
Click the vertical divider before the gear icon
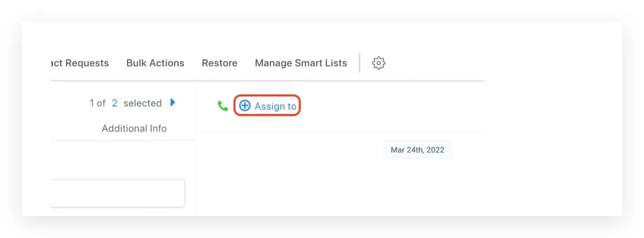pos(359,63)
